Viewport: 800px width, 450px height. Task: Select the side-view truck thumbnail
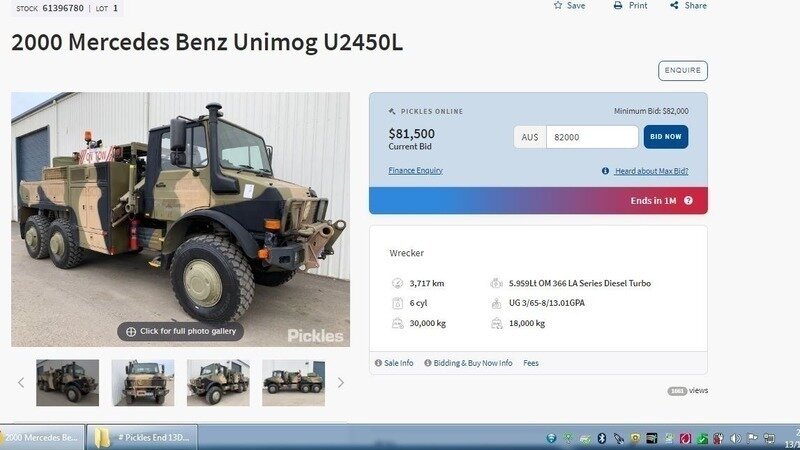pyautogui.click(x=293, y=383)
